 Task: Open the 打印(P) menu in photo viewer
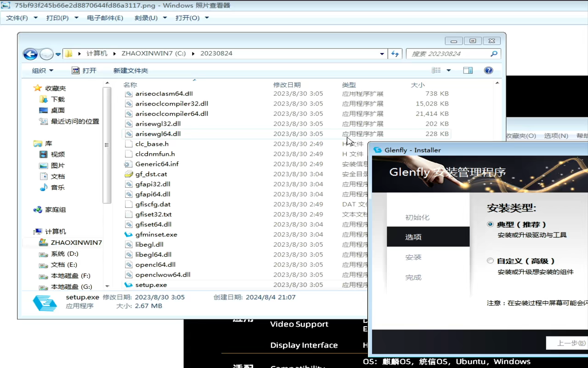pos(62,18)
